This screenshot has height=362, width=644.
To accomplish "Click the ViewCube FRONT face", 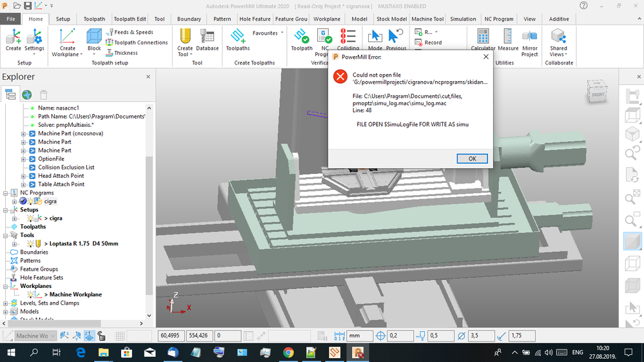I will pos(598,95).
